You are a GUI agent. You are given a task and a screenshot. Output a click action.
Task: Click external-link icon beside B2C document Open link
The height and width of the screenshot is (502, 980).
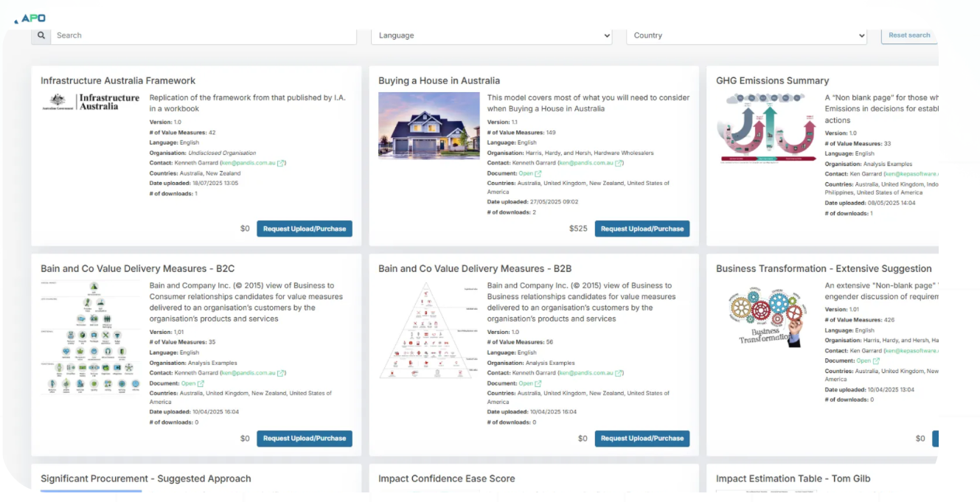[201, 383]
